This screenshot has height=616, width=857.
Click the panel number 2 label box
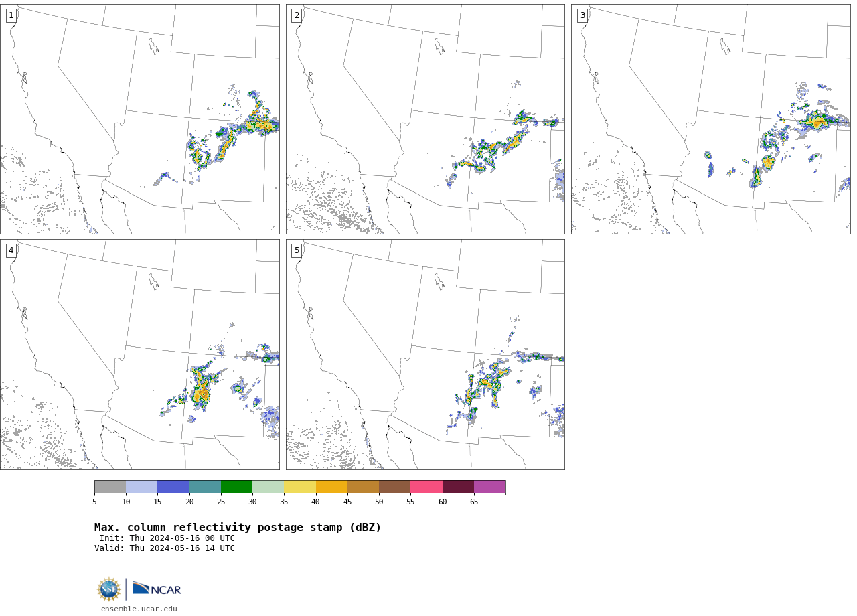[x=297, y=15]
